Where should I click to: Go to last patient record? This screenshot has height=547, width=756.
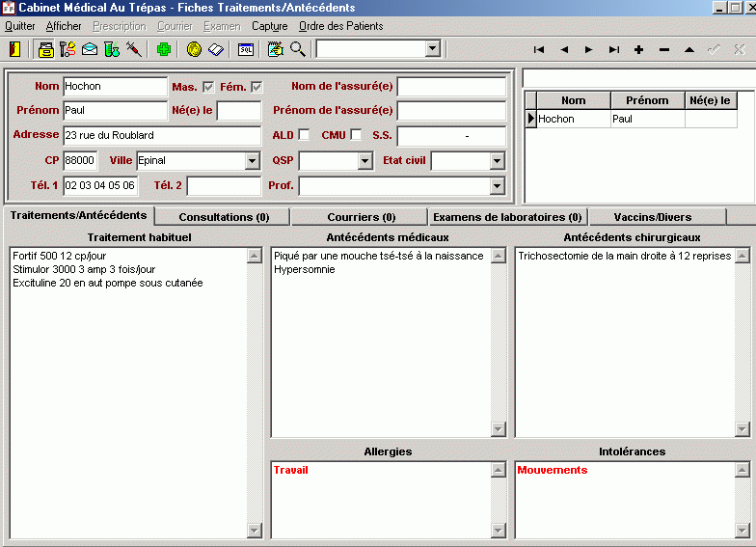coord(613,50)
